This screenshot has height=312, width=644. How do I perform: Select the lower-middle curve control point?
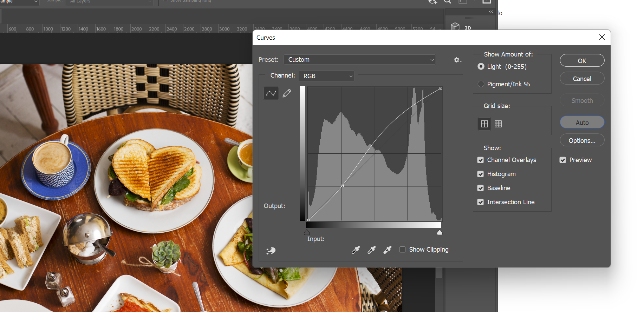tap(343, 186)
